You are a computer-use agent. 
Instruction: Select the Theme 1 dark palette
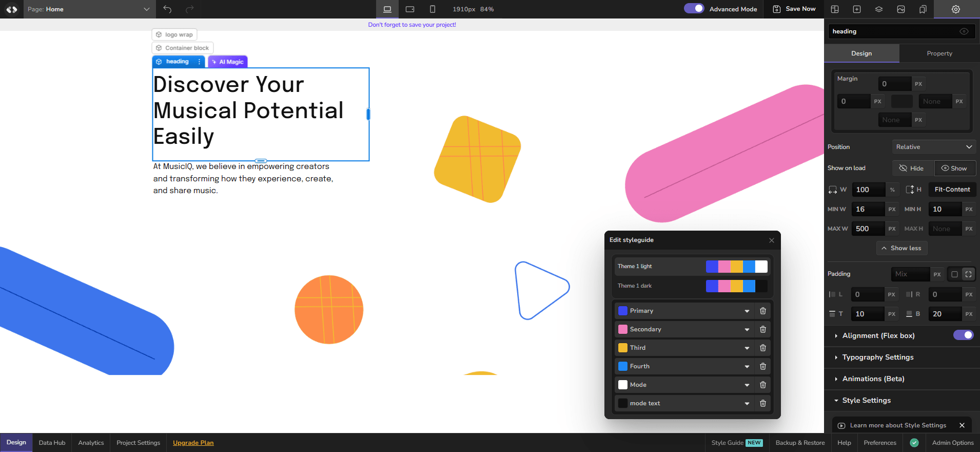(692, 286)
